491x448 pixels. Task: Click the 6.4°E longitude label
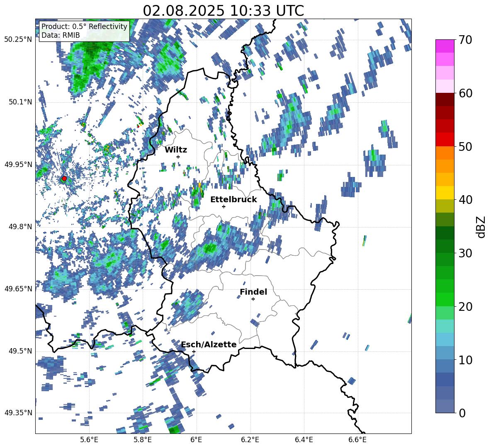pyautogui.click(x=304, y=440)
